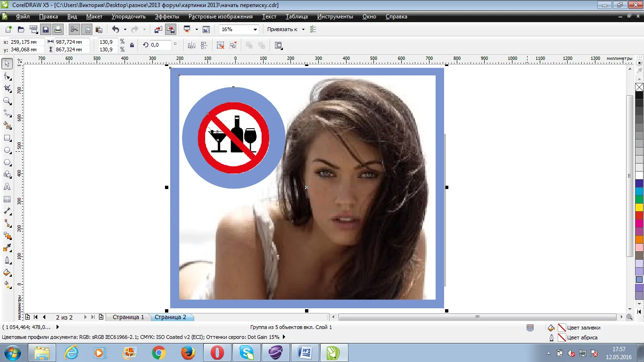Screen dimensions: 644x362
Task: Open the zoom level 16% dropdown
Action: [255, 29]
